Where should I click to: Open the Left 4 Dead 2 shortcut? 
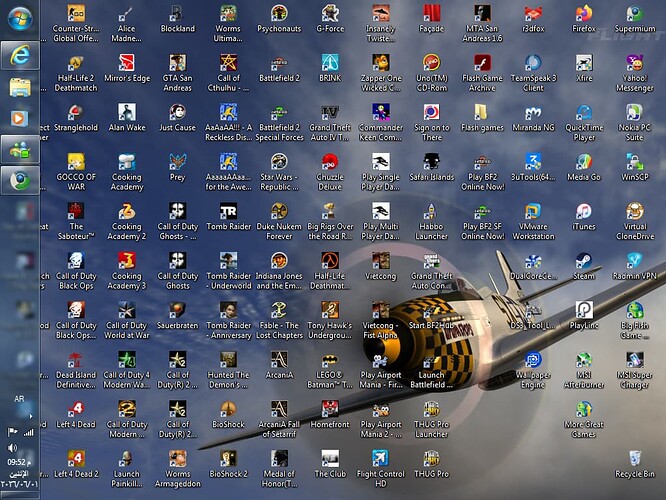pos(76,464)
